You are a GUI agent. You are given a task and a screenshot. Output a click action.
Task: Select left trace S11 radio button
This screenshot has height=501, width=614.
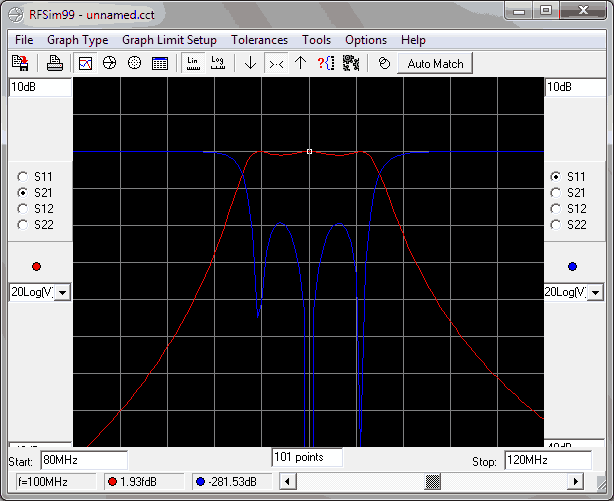(x=23, y=177)
